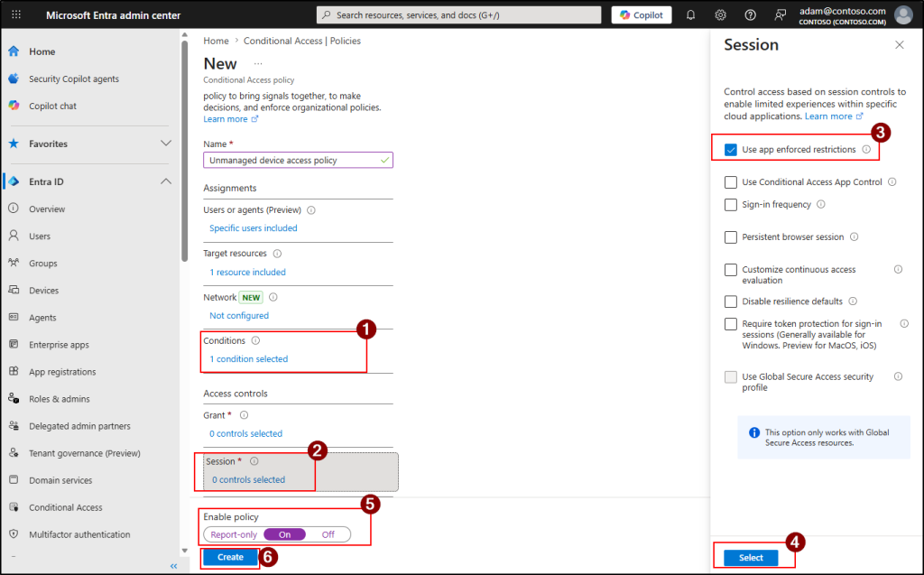Go to Home in sidebar

(42, 51)
